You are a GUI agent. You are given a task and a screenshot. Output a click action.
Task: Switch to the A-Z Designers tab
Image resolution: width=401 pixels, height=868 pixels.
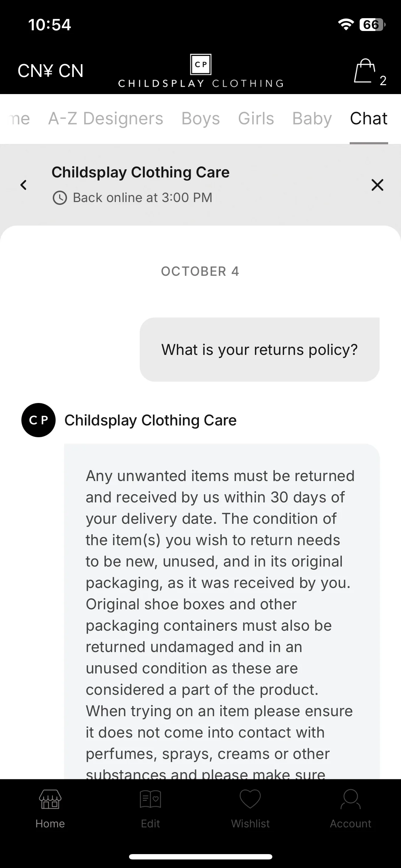coord(106,119)
